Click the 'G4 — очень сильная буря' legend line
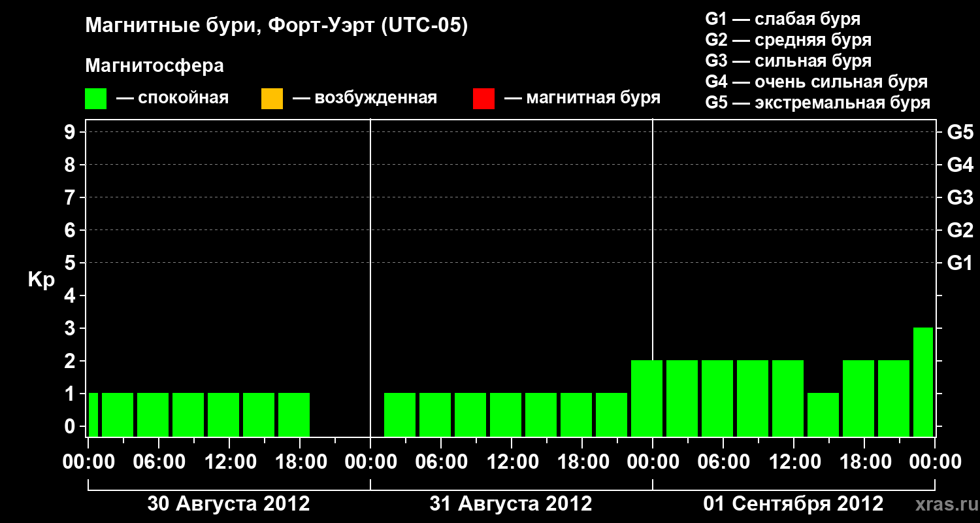Screen dimensions: 980x523 point(817,82)
